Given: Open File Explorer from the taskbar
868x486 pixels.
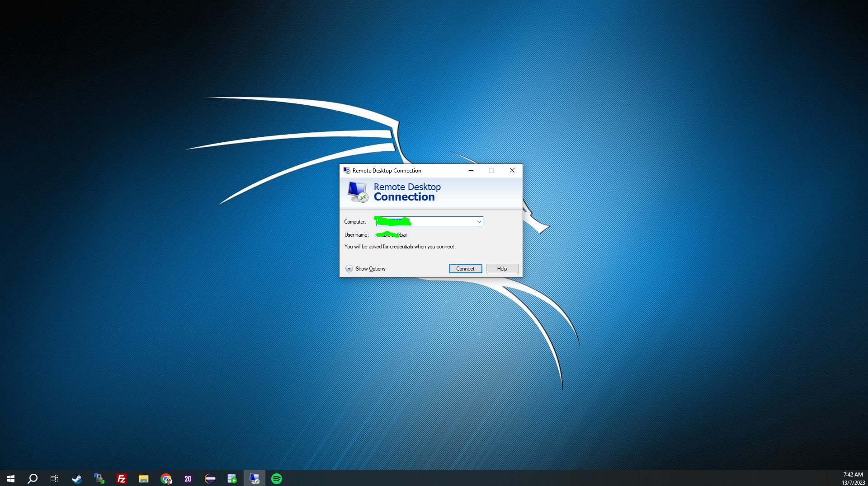Looking at the screenshot, I should coord(143,478).
